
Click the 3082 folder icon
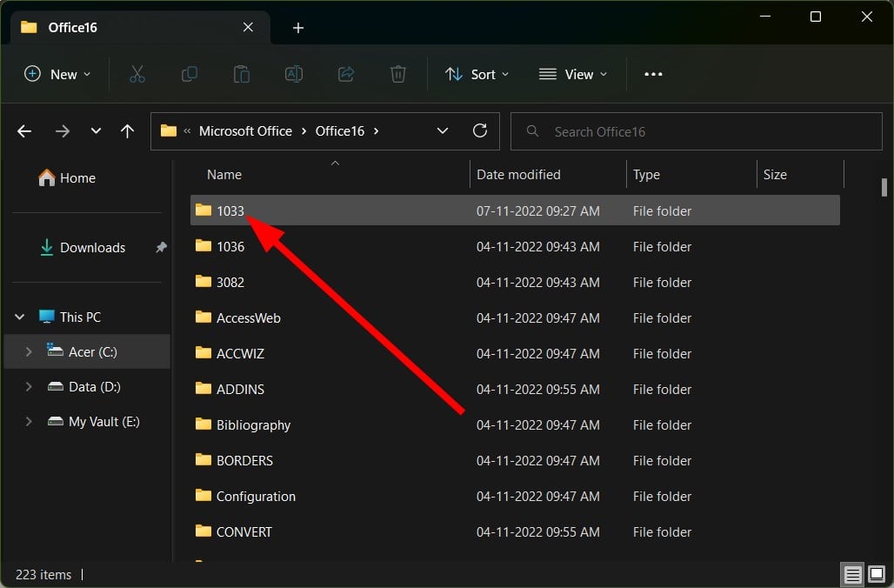click(x=203, y=281)
